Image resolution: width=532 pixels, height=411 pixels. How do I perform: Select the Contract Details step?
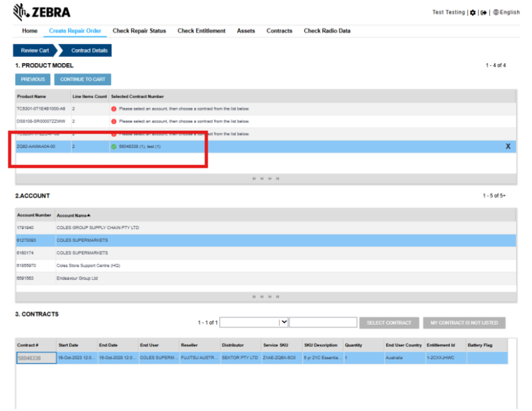pos(87,50)
